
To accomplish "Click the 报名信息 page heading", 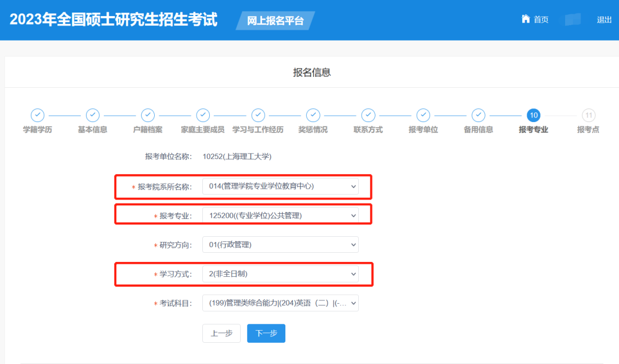I will [x=312, y=73].
